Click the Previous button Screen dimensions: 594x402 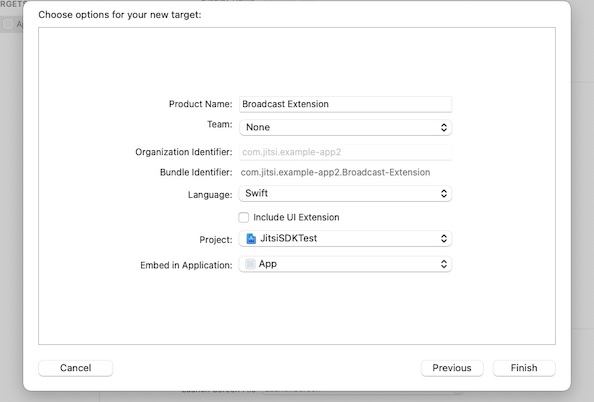[452, 368]
